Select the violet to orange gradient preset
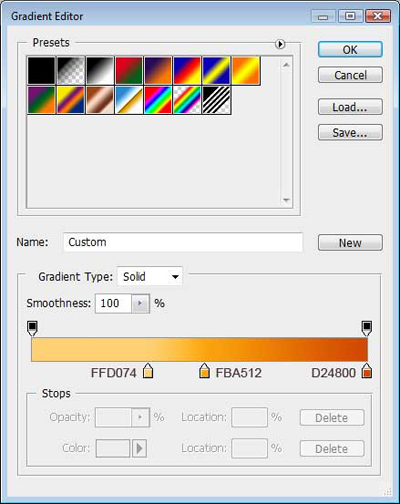400x504 pixels. 158,70
